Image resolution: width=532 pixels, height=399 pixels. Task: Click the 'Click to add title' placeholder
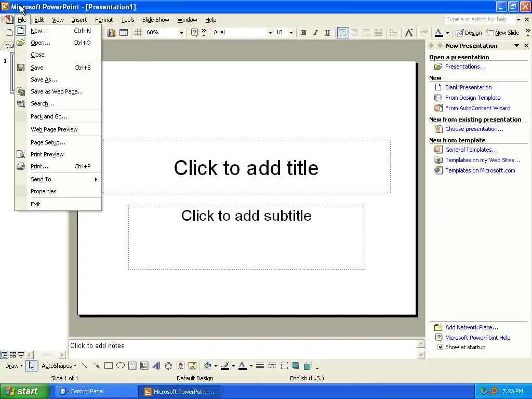point(246,167)
